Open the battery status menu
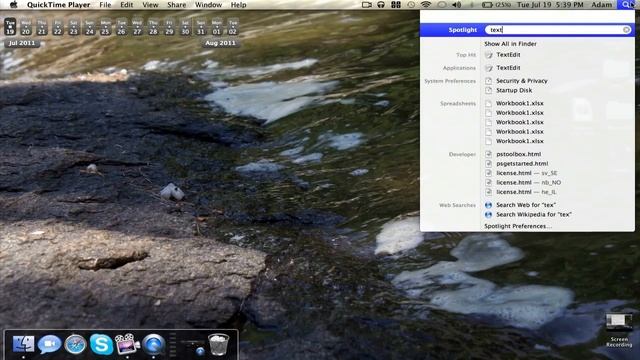640x360 pixels. (x=496, y=5)
